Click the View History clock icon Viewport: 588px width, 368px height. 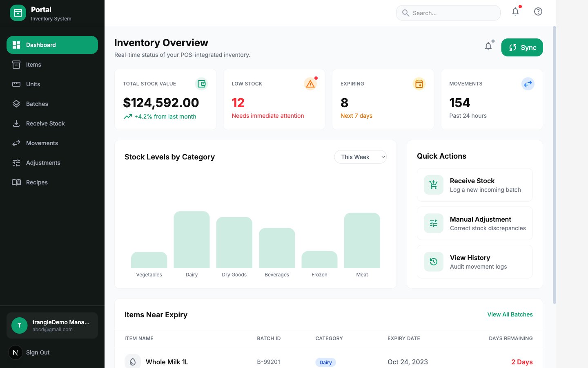coord(434,262)
